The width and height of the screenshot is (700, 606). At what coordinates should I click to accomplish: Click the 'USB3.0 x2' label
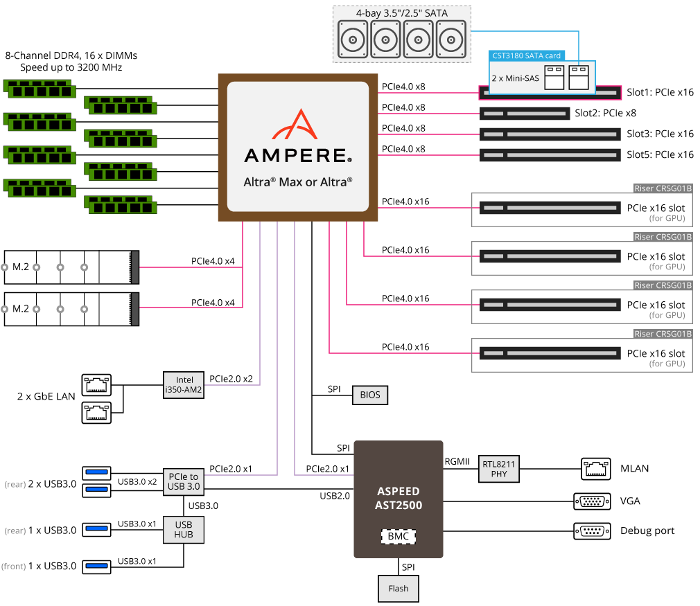click(137, 482)
